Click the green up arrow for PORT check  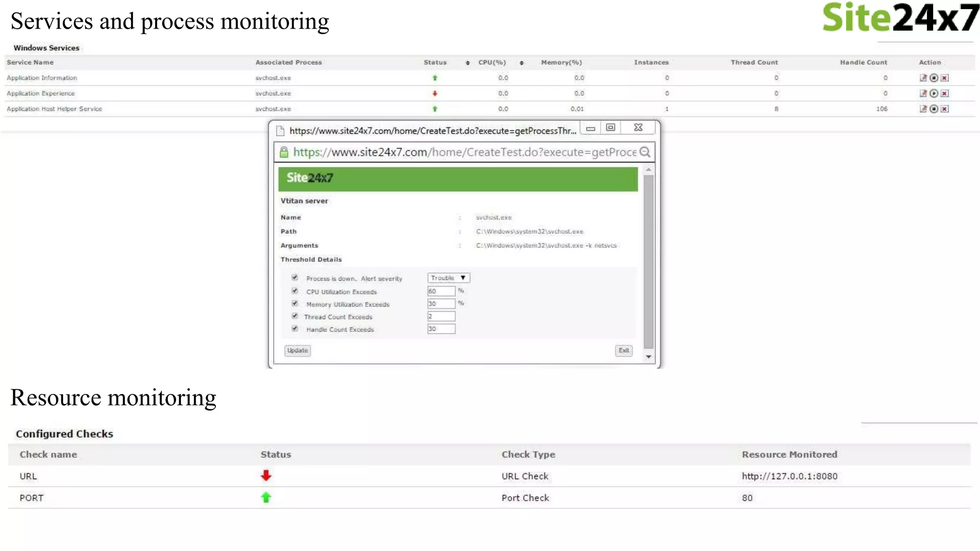click(266, 497)
